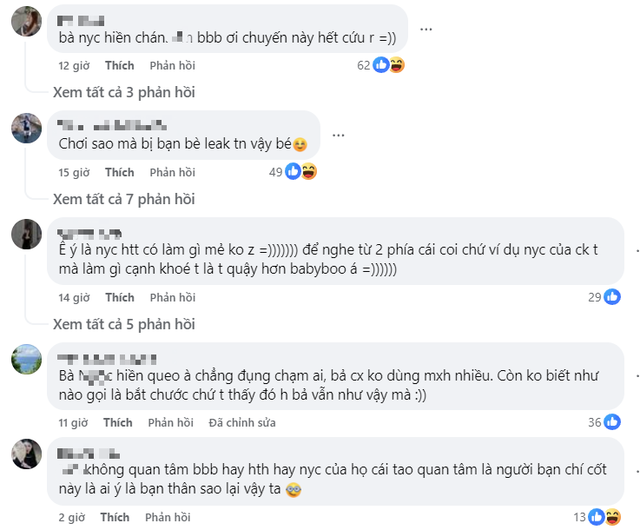Click the '12 giờ' timestamp link

point(75,66)
